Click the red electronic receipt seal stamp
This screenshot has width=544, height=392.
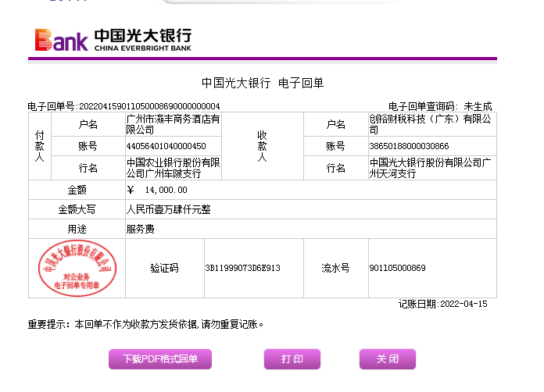(77, 268)
